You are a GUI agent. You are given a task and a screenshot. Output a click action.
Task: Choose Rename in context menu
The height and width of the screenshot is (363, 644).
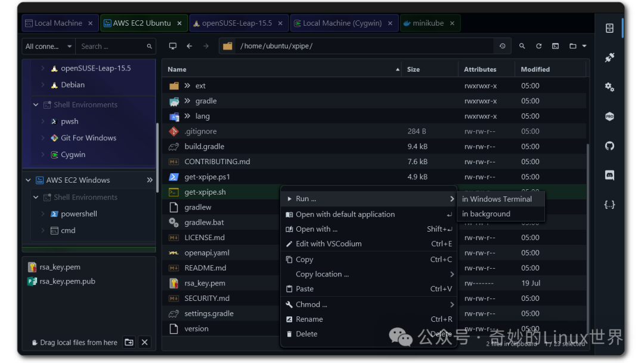(x=369, y=319)
